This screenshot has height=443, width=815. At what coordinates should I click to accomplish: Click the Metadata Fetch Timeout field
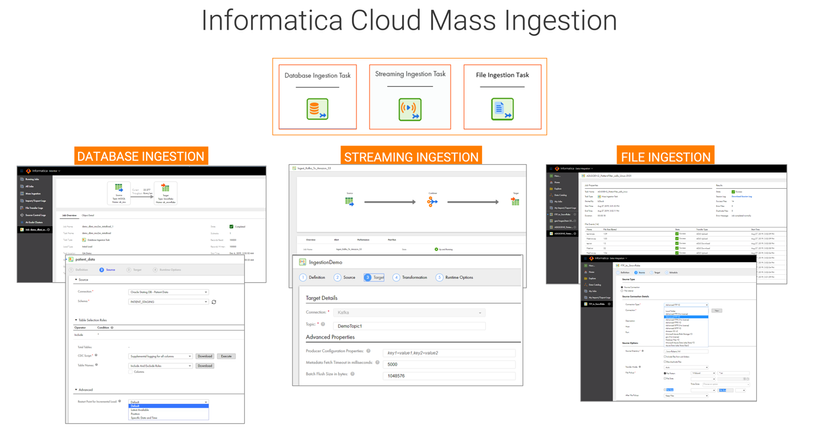[449, 364]
